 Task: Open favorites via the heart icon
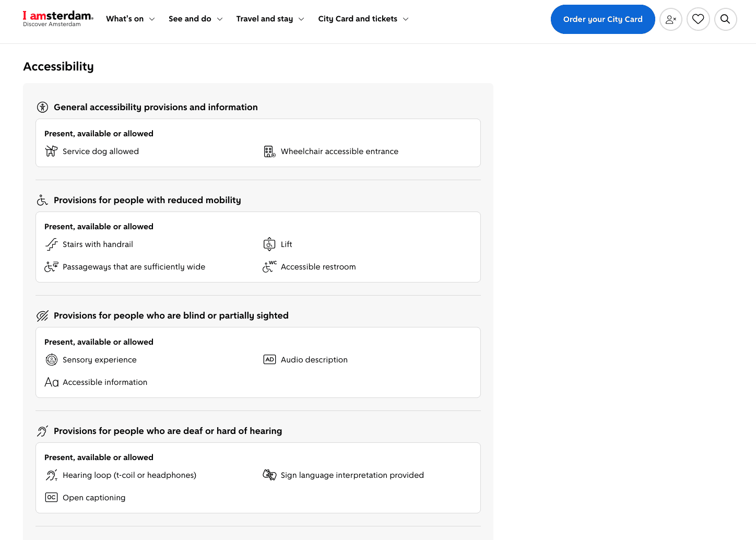[x=698, y=19]
